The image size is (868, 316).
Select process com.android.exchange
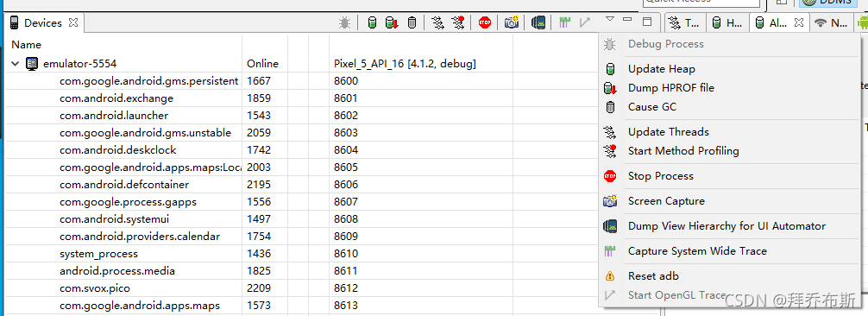(x=116, y=98)
